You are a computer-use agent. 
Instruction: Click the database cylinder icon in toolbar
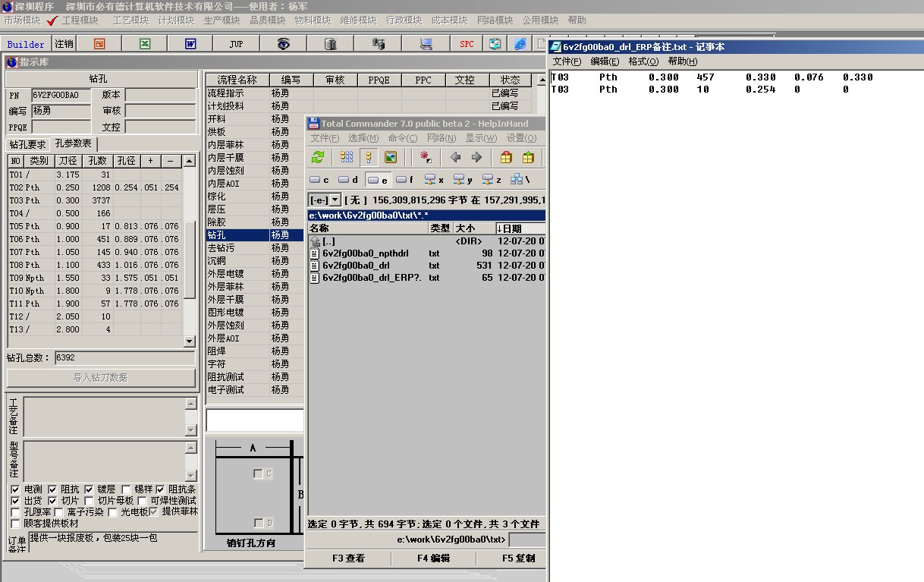tap(330, 44)
